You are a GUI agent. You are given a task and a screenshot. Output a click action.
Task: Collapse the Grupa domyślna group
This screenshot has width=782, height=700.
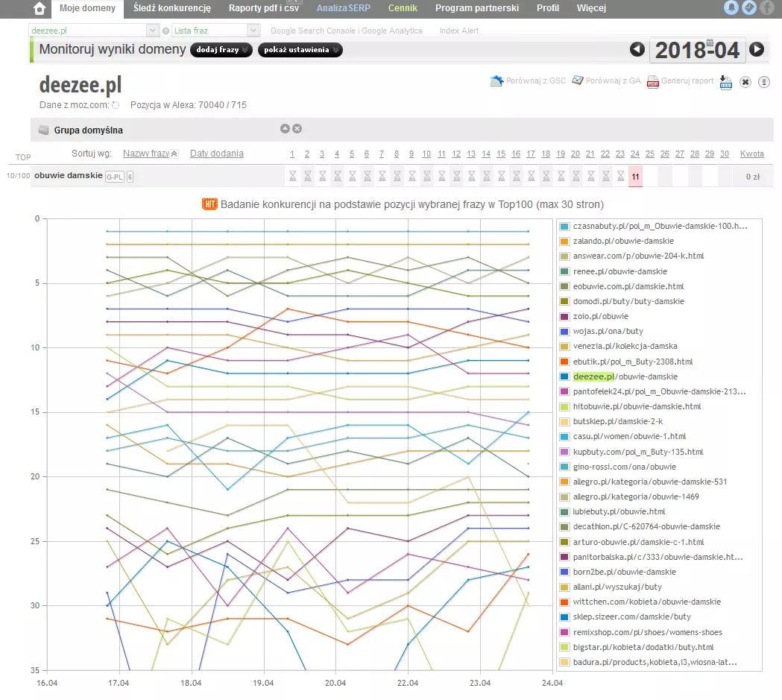(285, 129)
